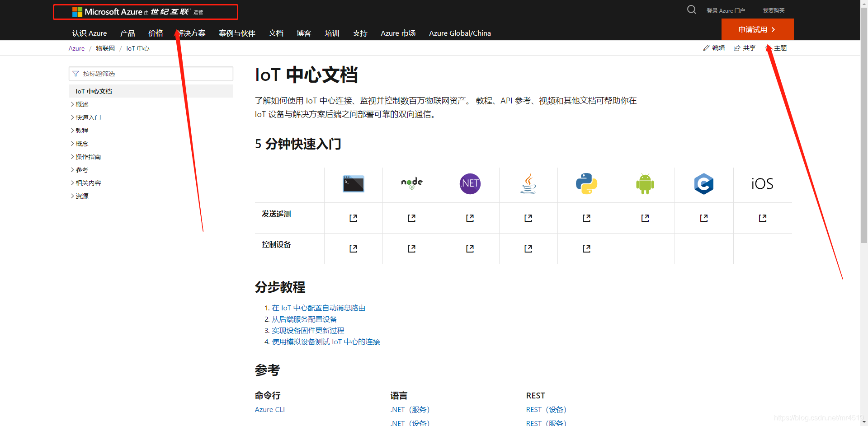This screenshot has height=426, width=868.
Task: Click the Node.js logo icon
Action: [x=412, y=183]
